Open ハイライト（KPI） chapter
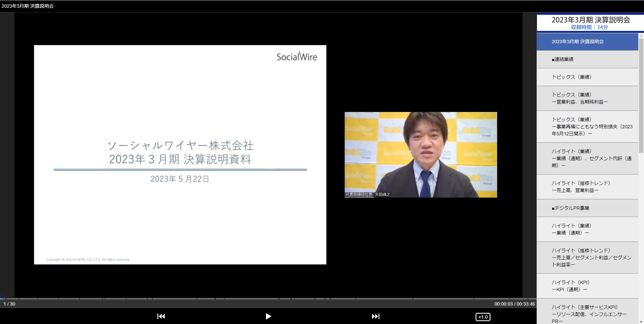 tap(587, 286)
